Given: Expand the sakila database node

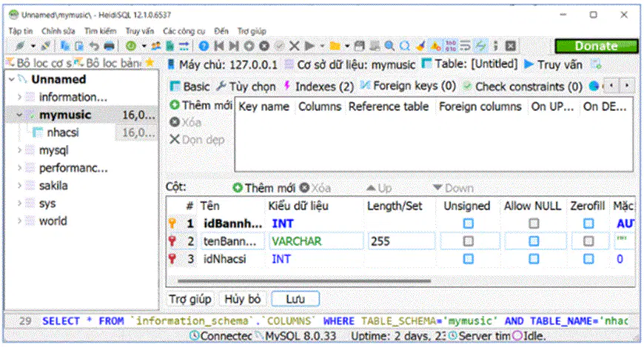Looking at the screenshot, I should pyautogui.click(x=19, y=186).
